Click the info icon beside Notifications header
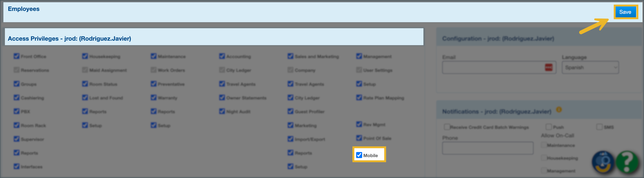 (x=559, y=110)
